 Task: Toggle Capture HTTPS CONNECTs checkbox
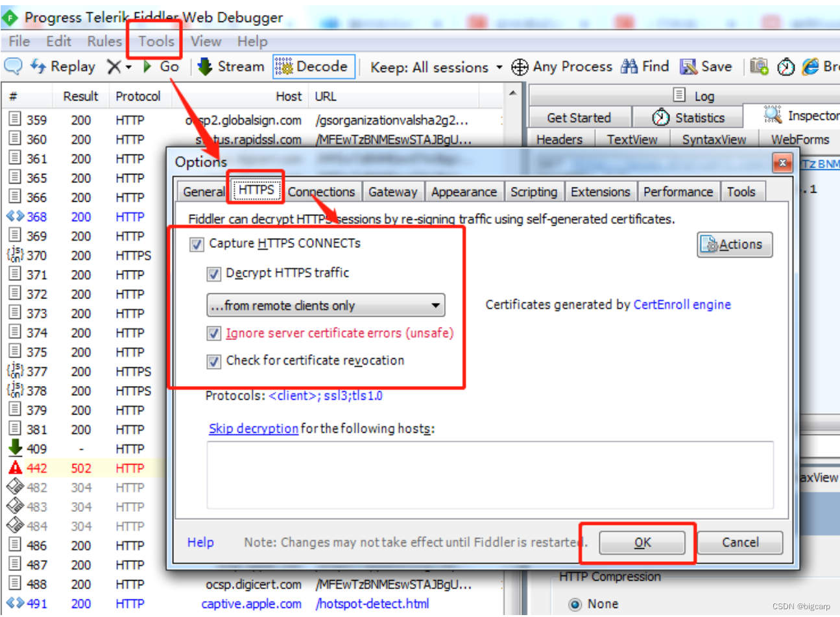coord(197,244)
